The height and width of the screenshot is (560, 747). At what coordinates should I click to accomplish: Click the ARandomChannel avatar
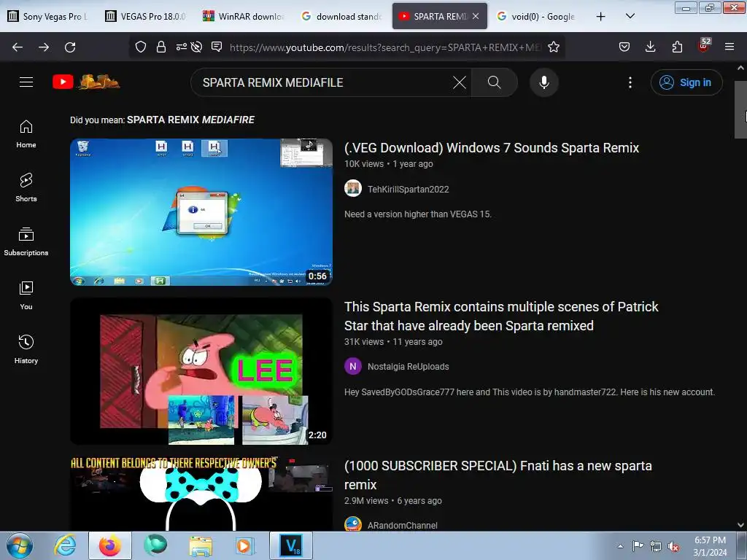tap(353, 524)
